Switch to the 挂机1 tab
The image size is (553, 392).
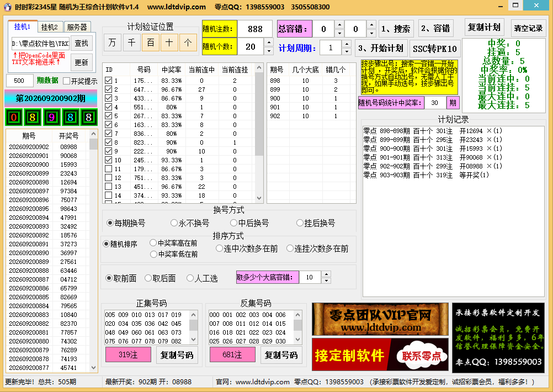(x=22, y=27)
